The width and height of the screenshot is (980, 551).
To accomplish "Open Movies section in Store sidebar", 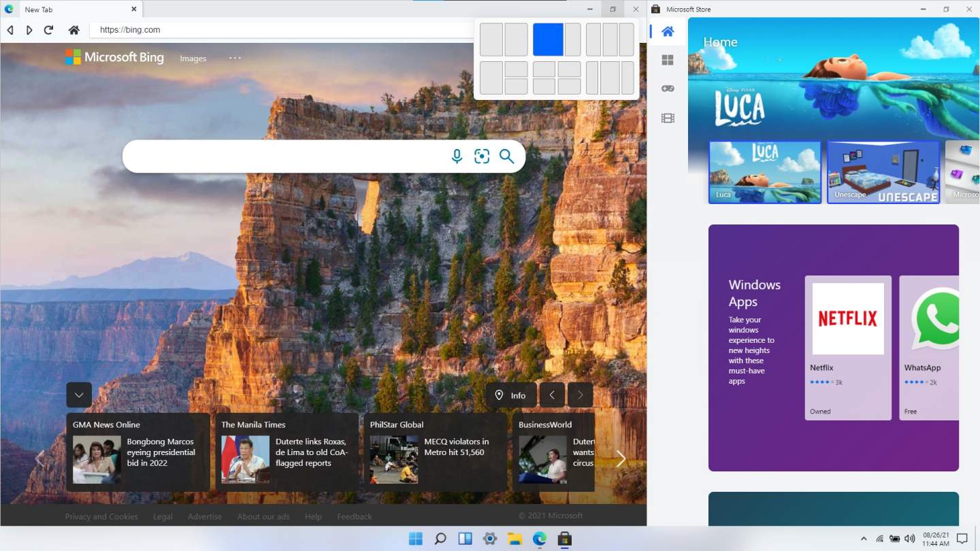I will [668, 118].
